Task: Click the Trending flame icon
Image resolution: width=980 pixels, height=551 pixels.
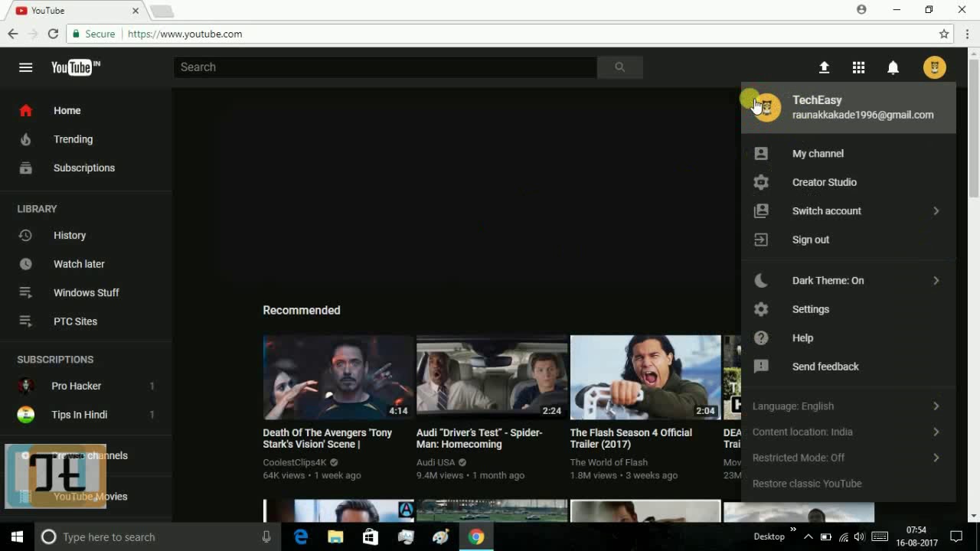Action: pyautogui.click(x=25, y=139)
